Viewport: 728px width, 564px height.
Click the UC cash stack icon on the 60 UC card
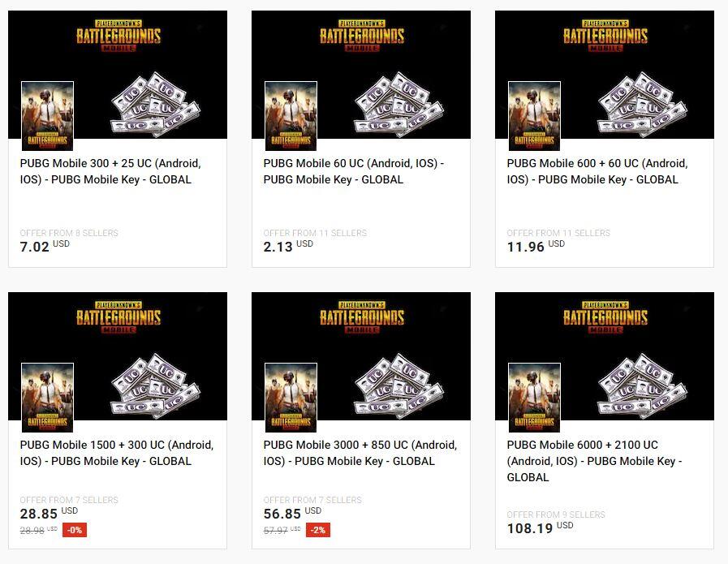398,105
